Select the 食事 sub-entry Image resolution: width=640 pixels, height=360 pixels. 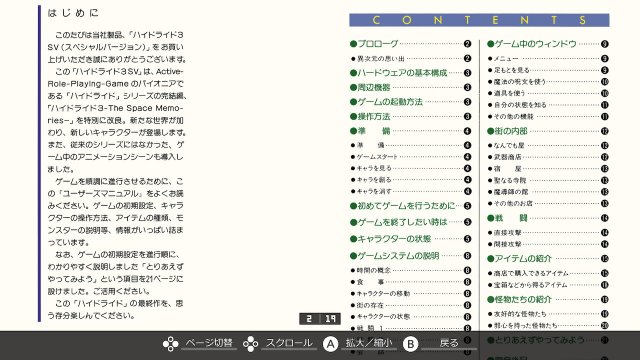coord(411,282)
